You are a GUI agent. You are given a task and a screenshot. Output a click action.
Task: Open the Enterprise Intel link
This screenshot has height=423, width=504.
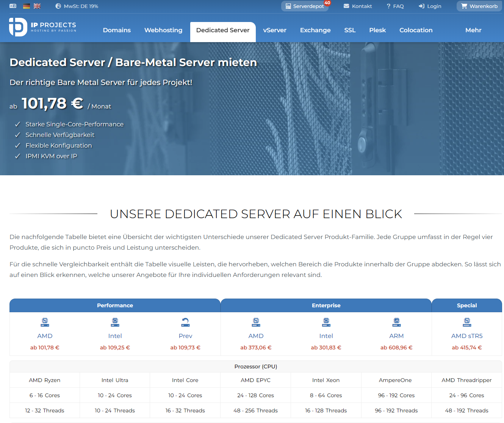pyautogui.click(x=326, y=336)
